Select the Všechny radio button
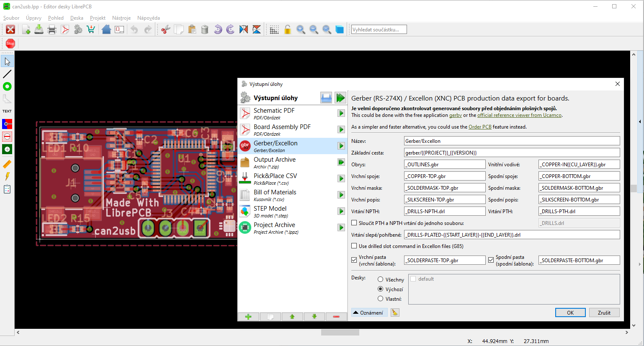This screenshot has height=346, width=644. (380, 279)
